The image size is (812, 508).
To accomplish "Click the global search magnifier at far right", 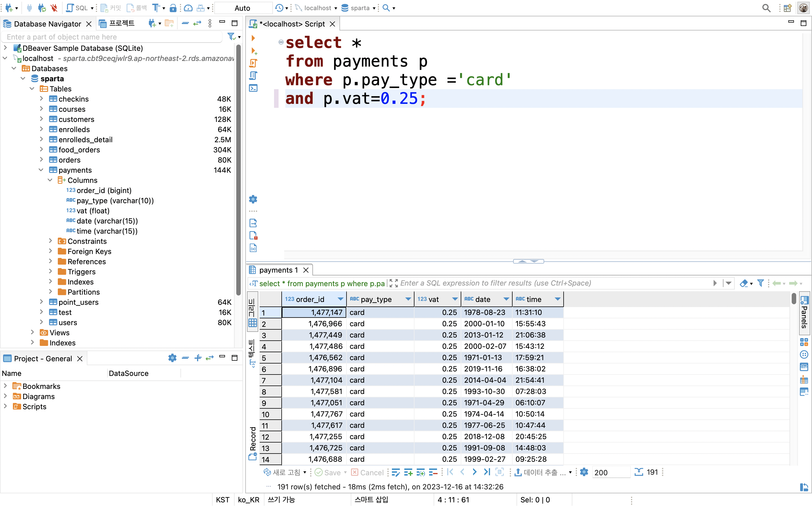I will click(x=766, y=8).
